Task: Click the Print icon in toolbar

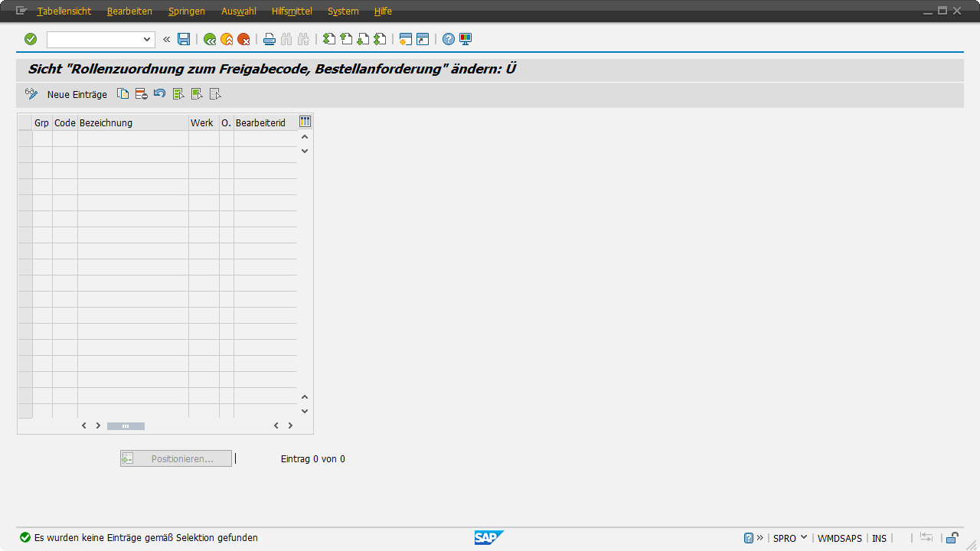Action: 269,39
